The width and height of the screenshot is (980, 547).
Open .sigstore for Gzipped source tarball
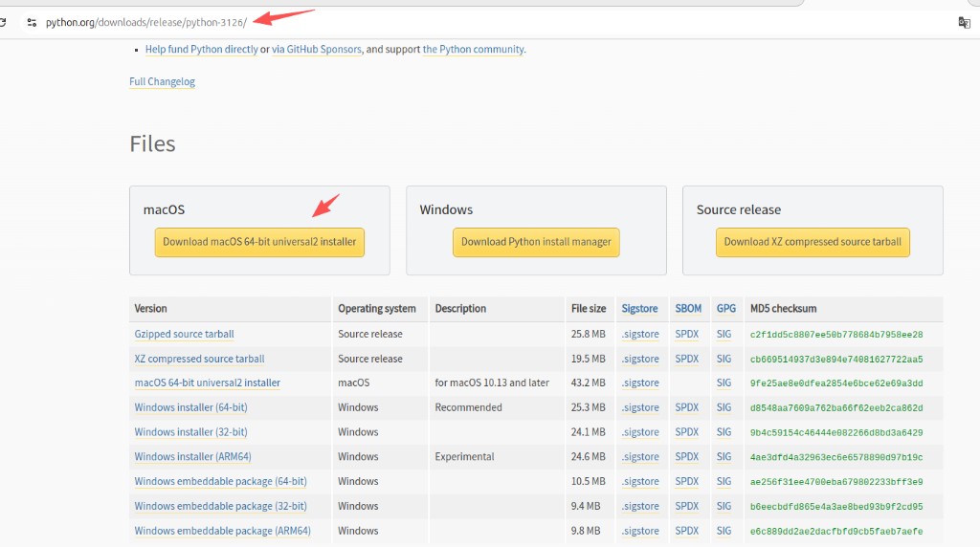click(640, 334)
